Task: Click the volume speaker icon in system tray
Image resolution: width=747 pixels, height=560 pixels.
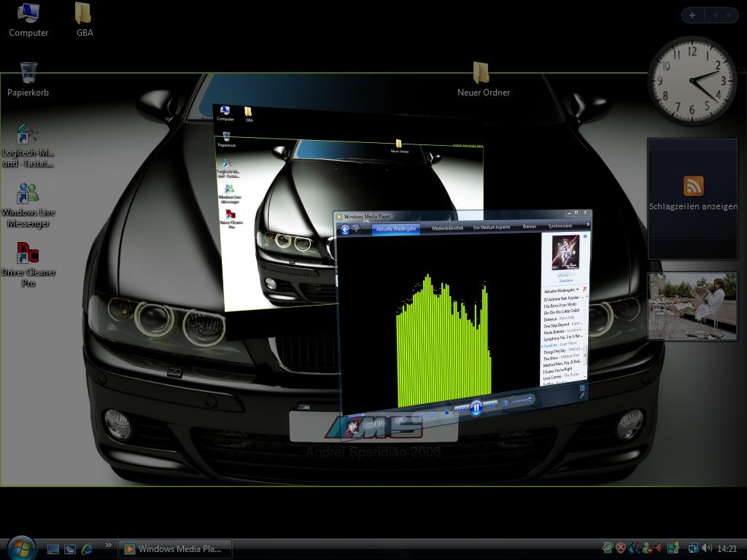Action: [x=706, y=548]
